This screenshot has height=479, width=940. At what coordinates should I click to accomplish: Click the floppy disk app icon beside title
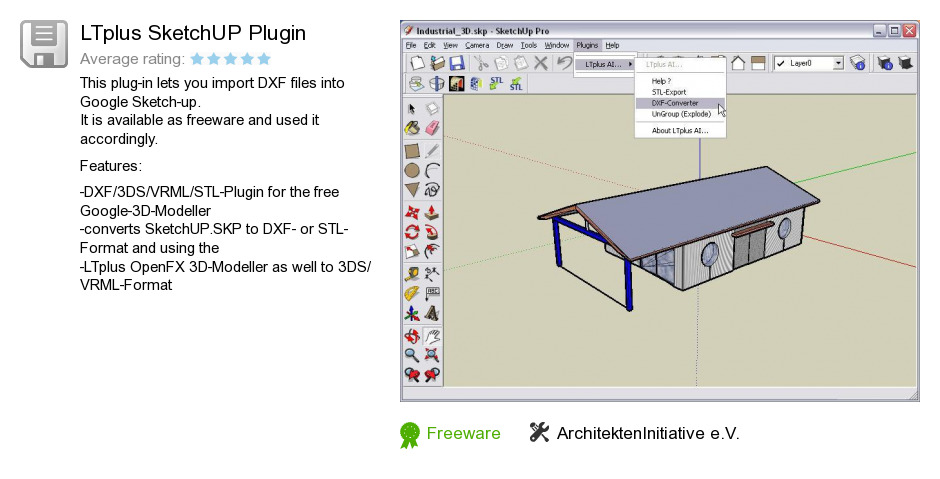click(x=44, y=43)
